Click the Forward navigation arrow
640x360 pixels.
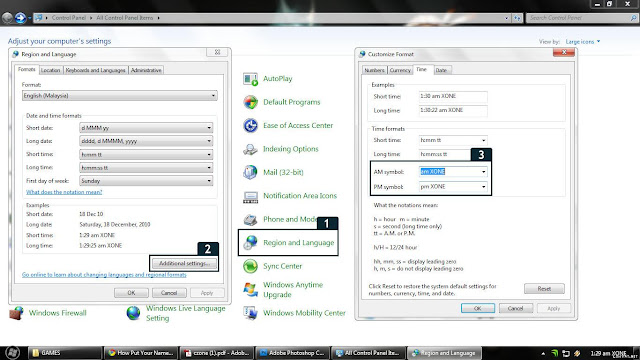(20, 18)
